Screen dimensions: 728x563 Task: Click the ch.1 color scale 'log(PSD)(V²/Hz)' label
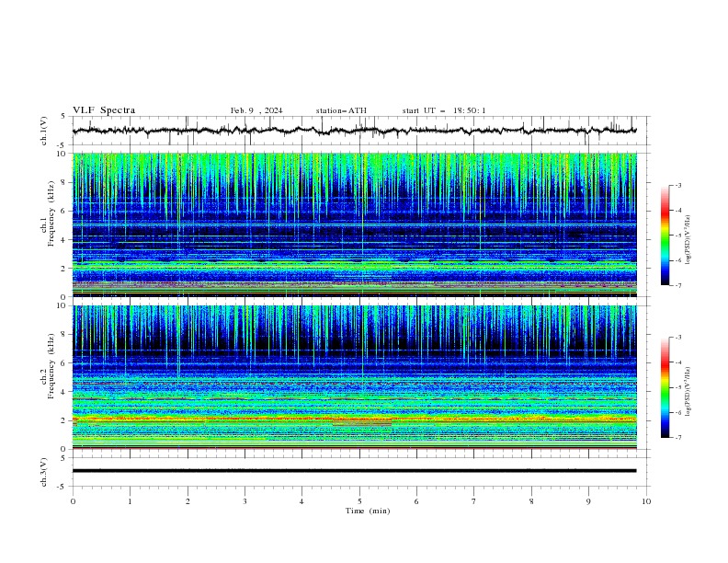[x=688, y=240]
